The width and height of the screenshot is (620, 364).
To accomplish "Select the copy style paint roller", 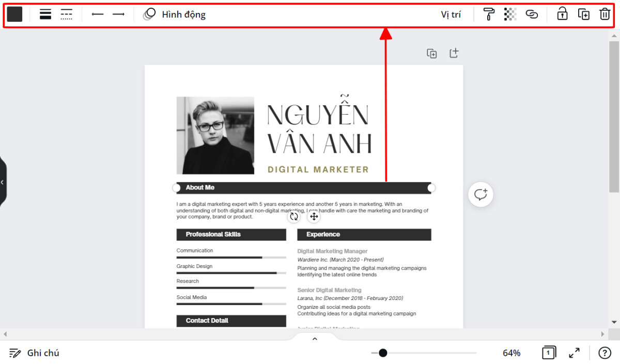I will pos(489,14).
